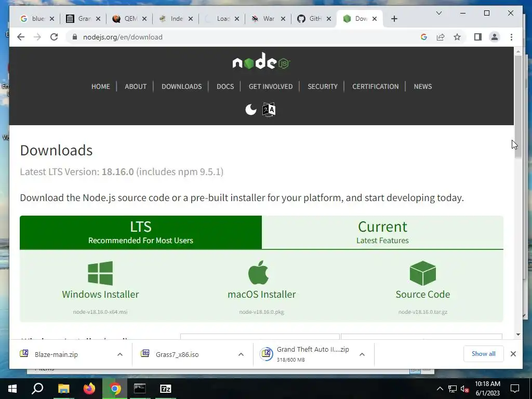The width and height of the screenshot is (532, 399).
Task: Switch to the Inde tab
Action: click(171, 19)
